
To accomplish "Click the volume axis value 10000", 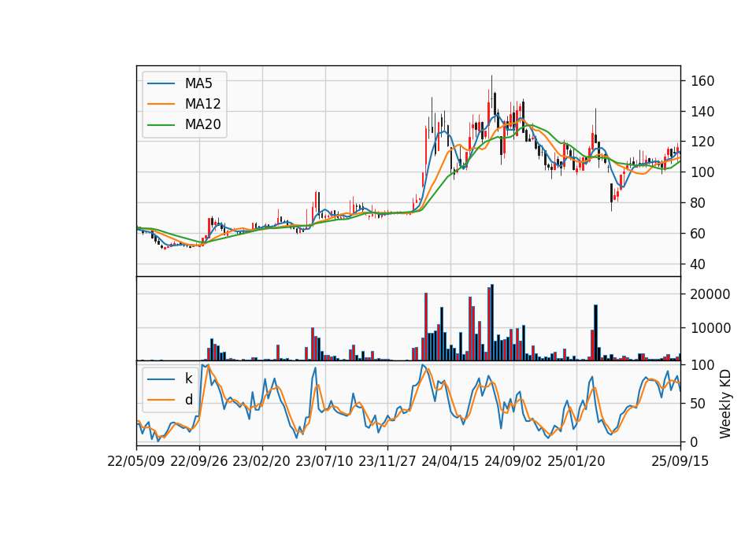I will pos(710,328).
